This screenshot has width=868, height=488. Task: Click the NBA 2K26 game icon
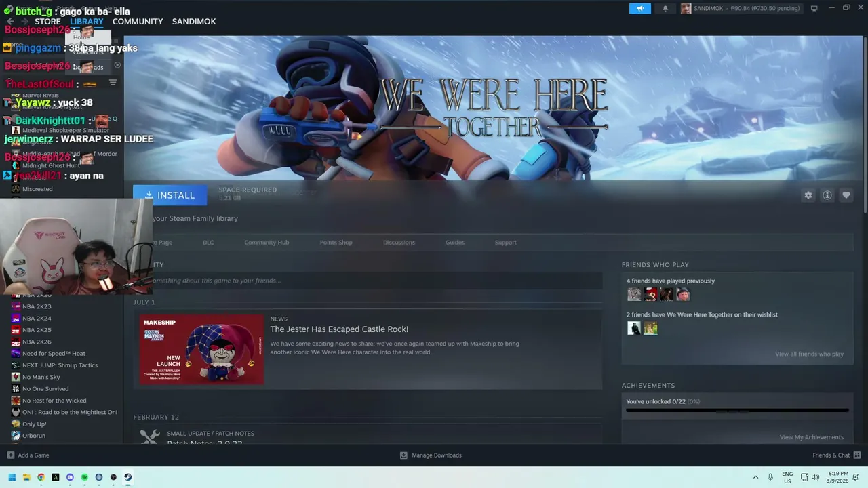pos(16,342)
